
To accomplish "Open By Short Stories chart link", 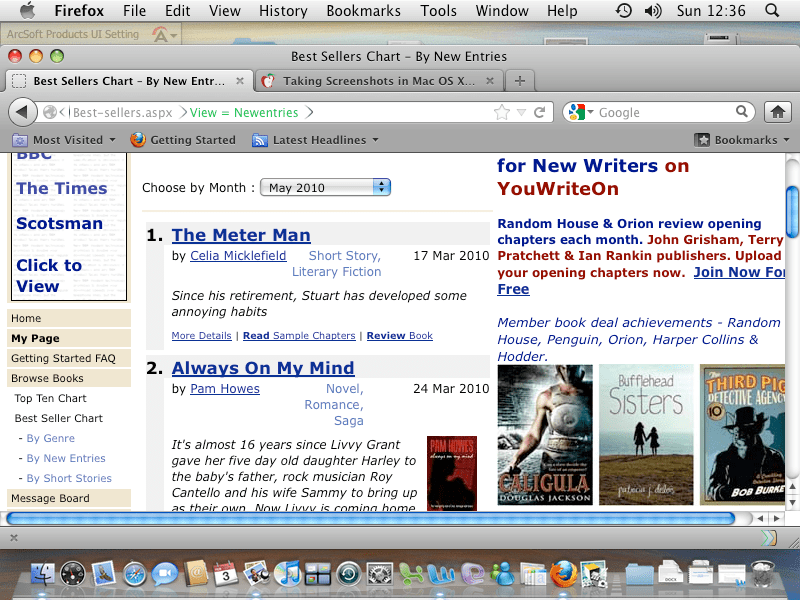I will click(69, 478).
